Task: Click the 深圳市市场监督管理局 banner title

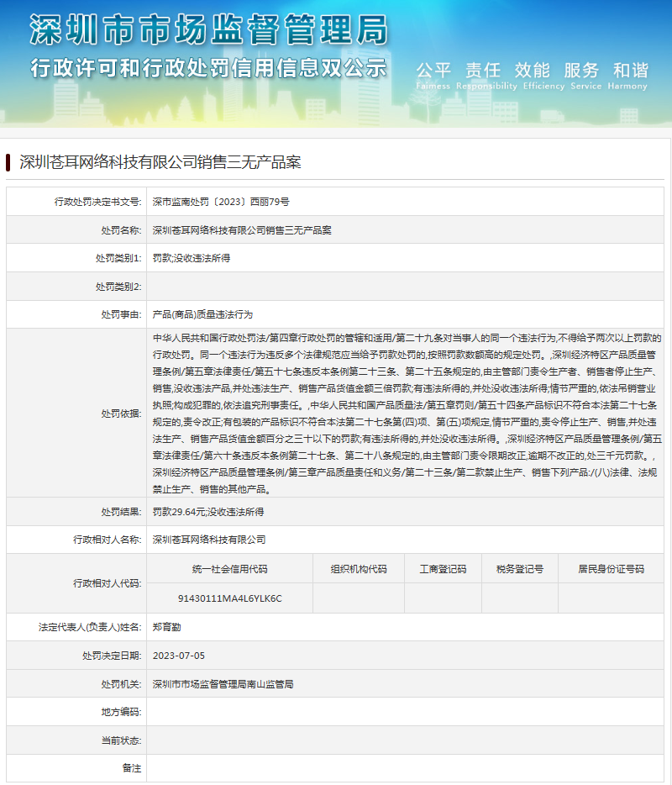Action: tap(208, 29)
